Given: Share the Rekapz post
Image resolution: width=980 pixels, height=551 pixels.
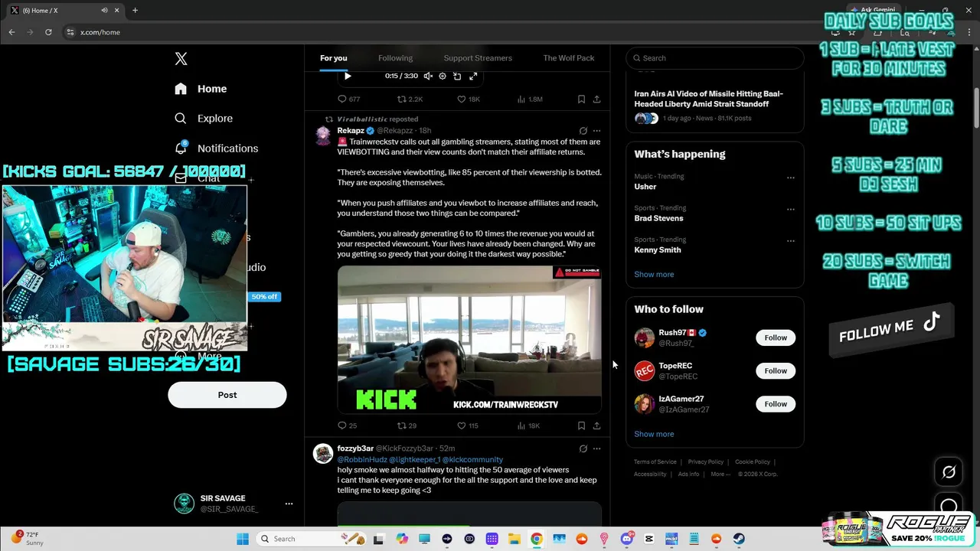Looking at the screenshot, I should [x=596, y=425].
